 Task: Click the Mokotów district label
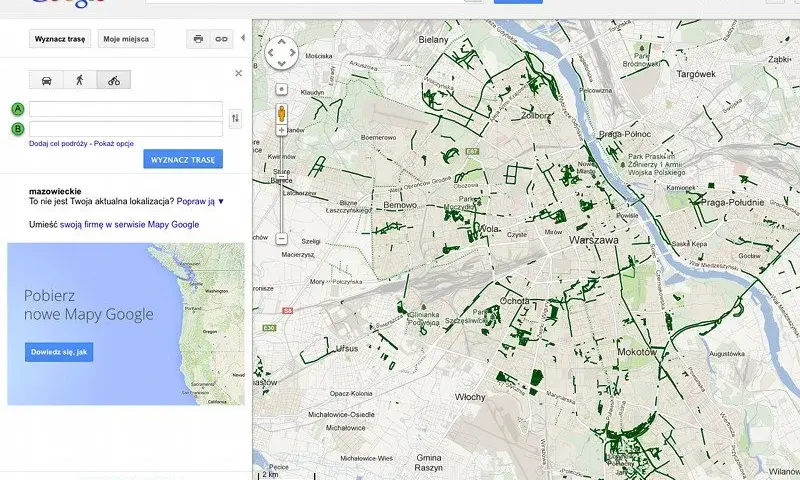[x=637, y=352]
